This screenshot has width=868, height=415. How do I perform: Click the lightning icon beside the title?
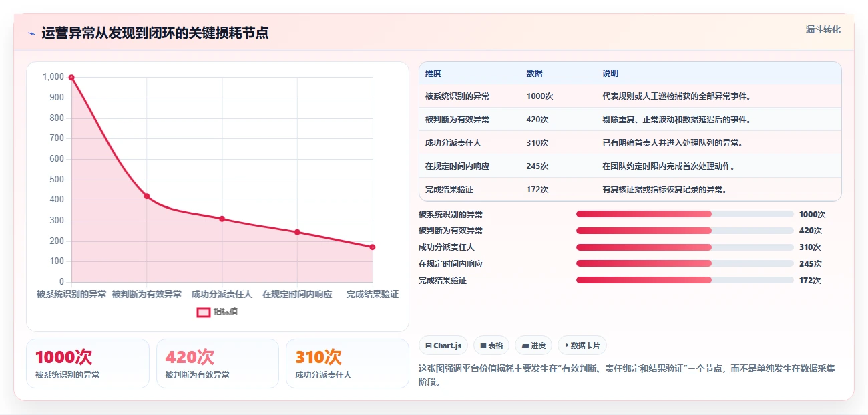click(x=32, y=33)
